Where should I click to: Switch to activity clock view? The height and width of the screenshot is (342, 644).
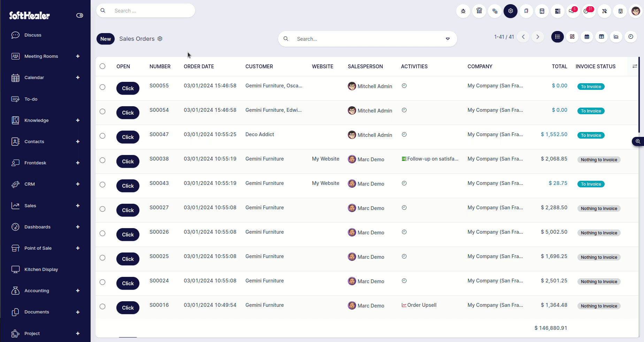point(631,37)
